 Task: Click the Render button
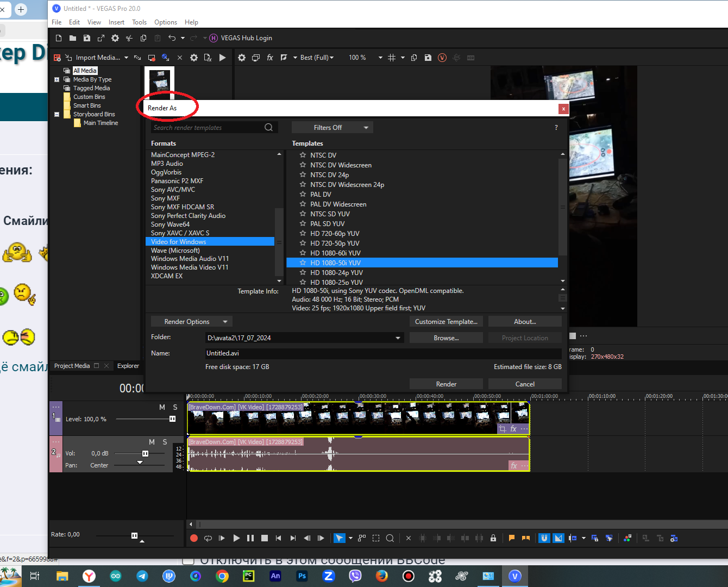(446, 384)
